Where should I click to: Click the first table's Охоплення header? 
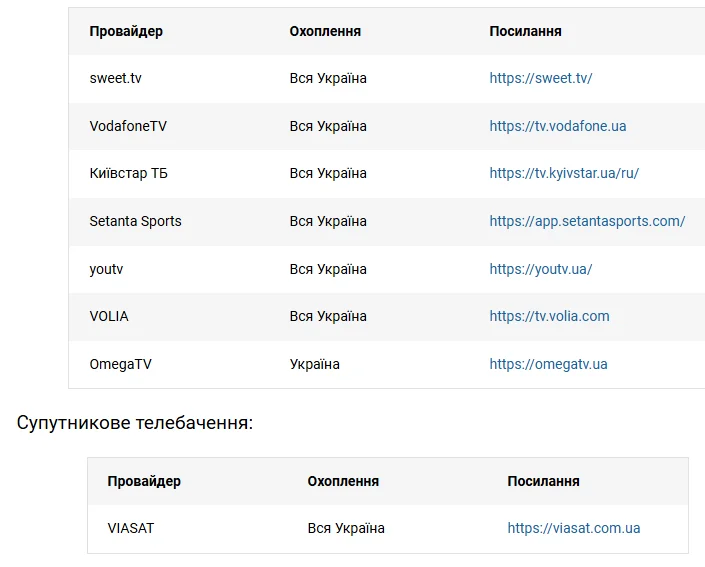pyautogui.click(x=325, y=31)
